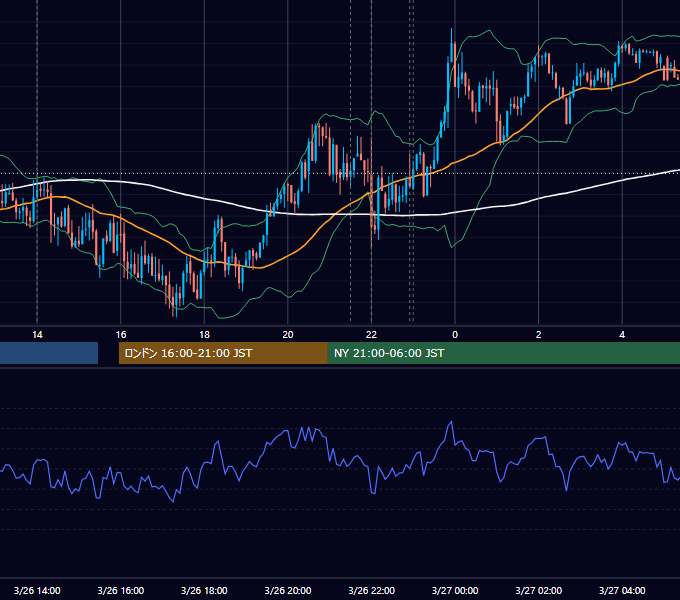680x600 pixels.
Task: Click the 2 hour label on chart axis
Action: click(539, 335)
